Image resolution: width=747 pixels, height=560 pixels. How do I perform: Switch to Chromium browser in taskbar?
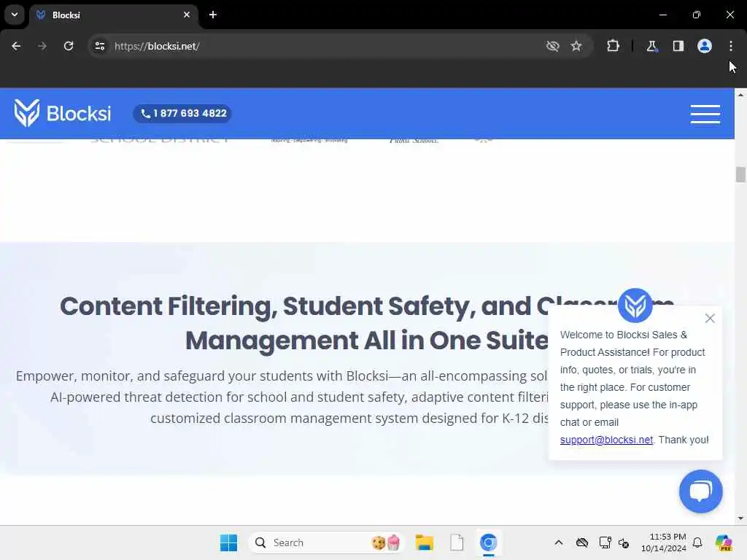point(488,542)
